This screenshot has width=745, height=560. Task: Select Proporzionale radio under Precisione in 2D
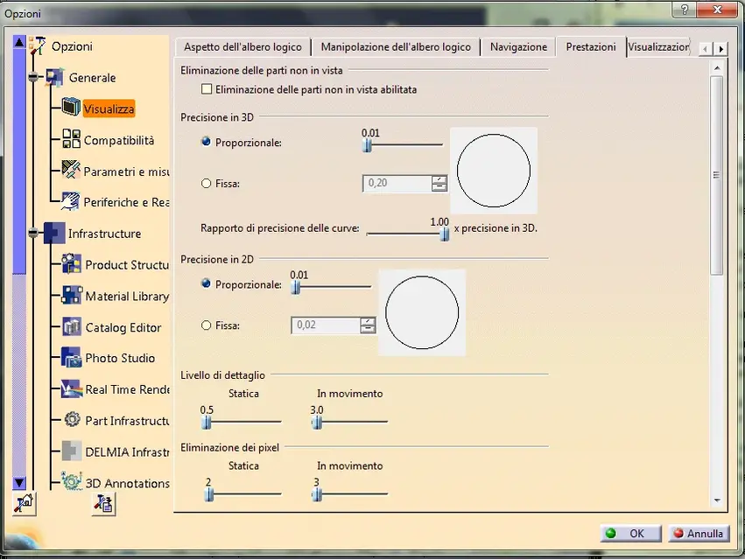[207, 283]
